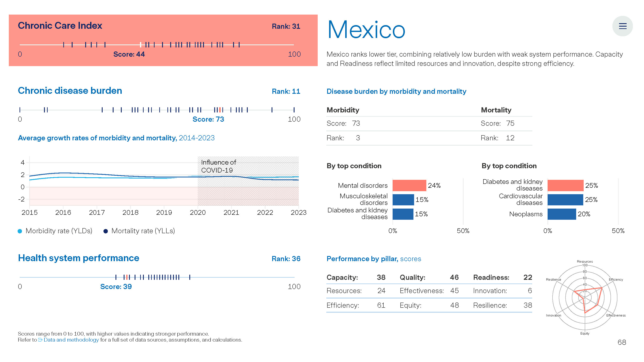This screenshot has height=362, width=644.
Task: Click the 'Score: 44' label
Action: [129, 54]
